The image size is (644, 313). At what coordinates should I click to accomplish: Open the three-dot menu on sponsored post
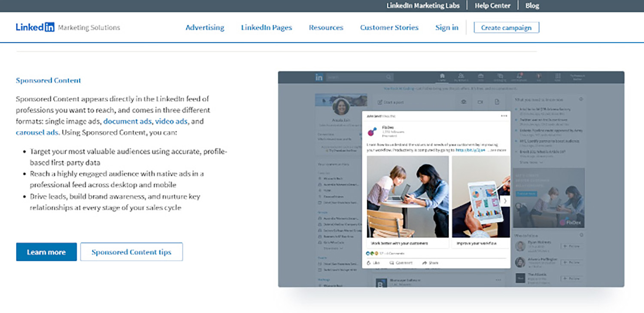click(x=504, y=116)
